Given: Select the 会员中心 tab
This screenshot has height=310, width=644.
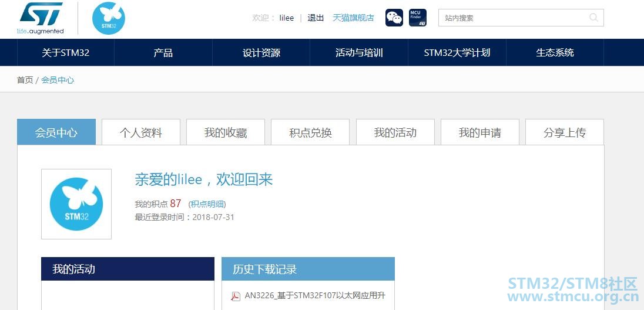Looking at the screenshot, I should 56,132.
